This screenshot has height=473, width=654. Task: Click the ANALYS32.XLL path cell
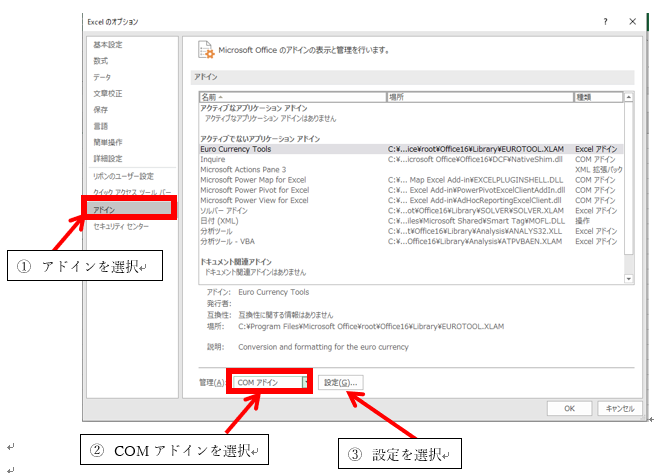(475, 231)
